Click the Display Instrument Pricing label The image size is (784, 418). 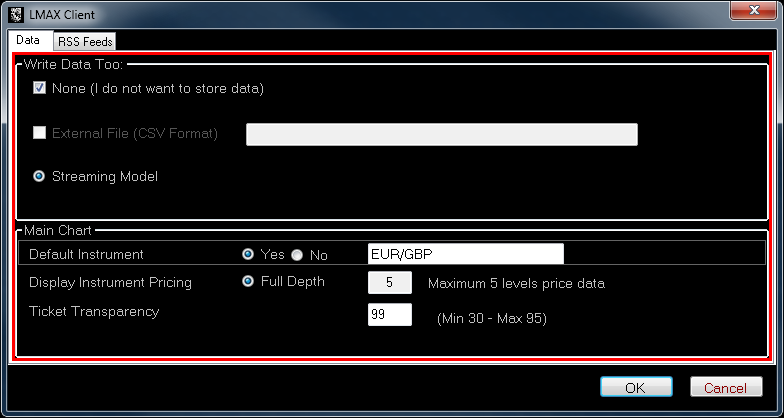(x=110, y=283)
